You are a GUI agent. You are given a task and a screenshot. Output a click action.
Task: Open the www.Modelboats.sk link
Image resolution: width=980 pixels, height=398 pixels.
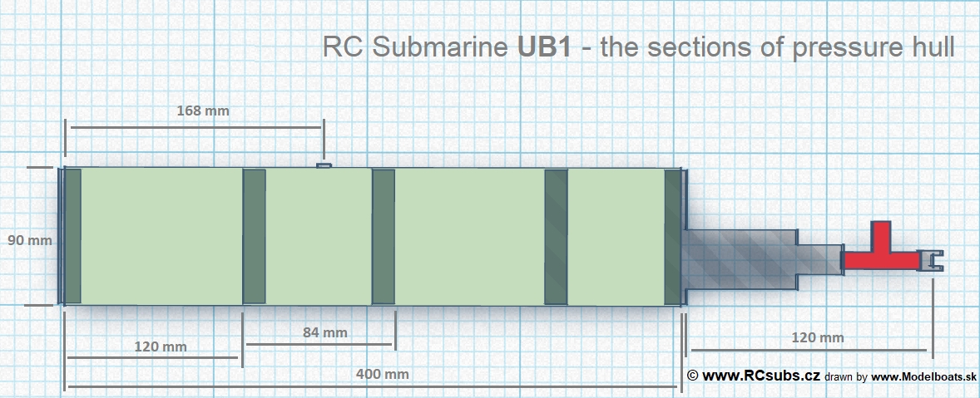pos(923,377)
